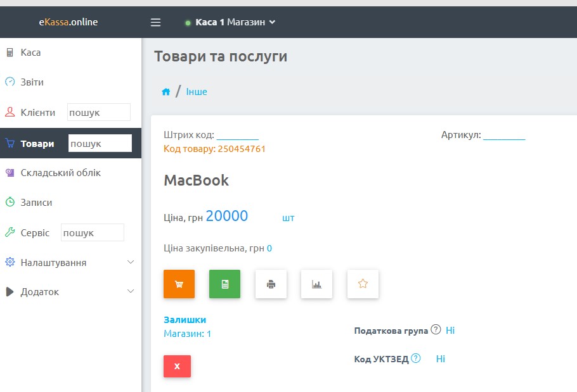This screenshot has width=577, height=392.
Task: Click the eKassa.online logo
Action: 68,22
